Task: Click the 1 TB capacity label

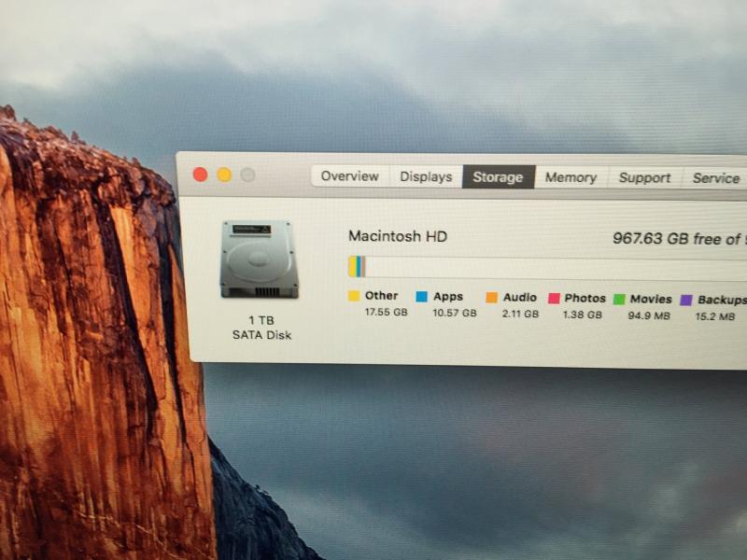Action: tap(261, 320)
